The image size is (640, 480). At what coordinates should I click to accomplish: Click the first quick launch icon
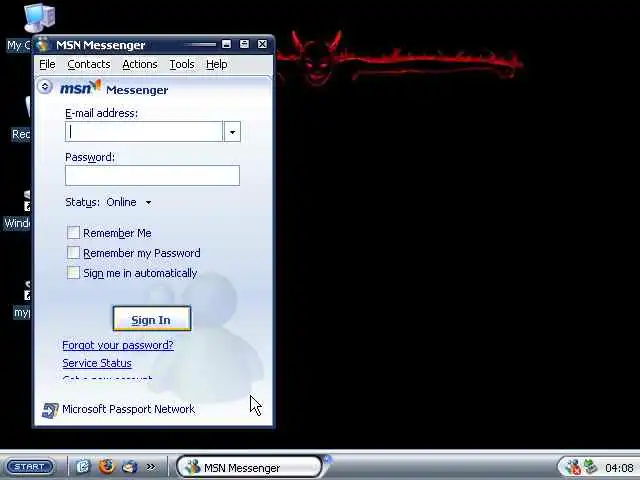click(x=83, y=467)
